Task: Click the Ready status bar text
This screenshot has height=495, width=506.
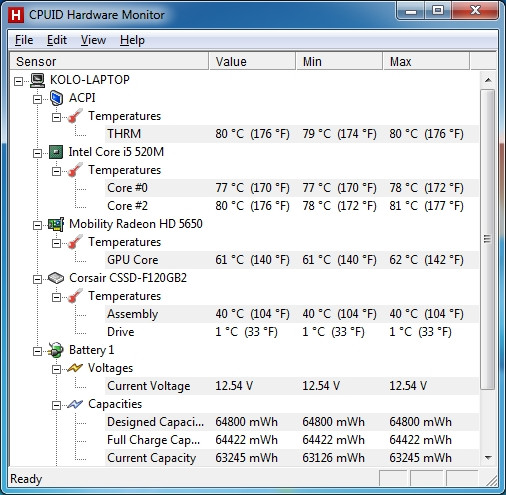Action: pos(26,479)
